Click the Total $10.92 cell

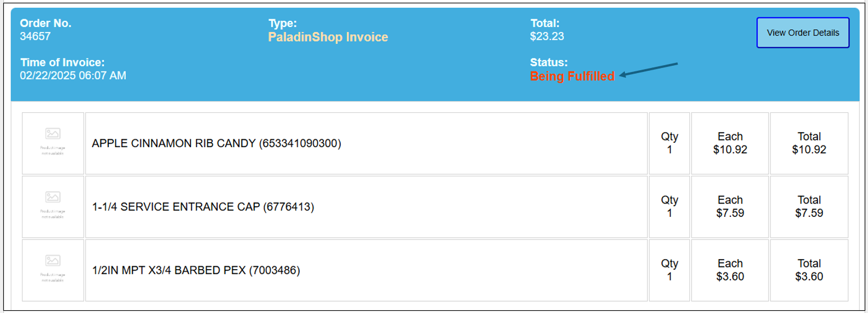(809, 143)
